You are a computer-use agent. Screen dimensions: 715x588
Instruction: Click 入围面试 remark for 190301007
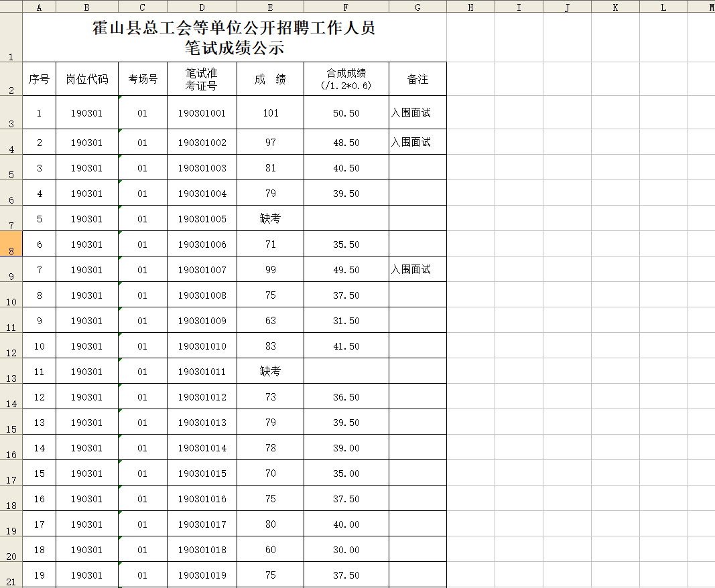click(x=417, y=269)
